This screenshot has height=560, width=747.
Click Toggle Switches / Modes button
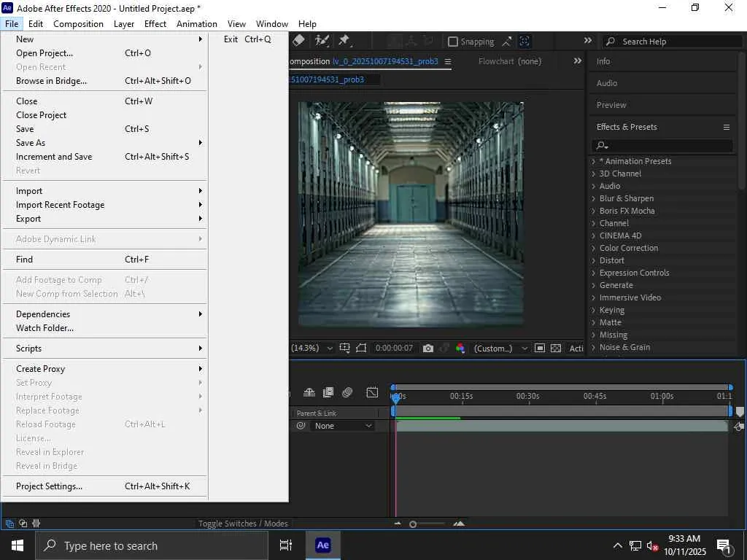click(x=243, y=524)
